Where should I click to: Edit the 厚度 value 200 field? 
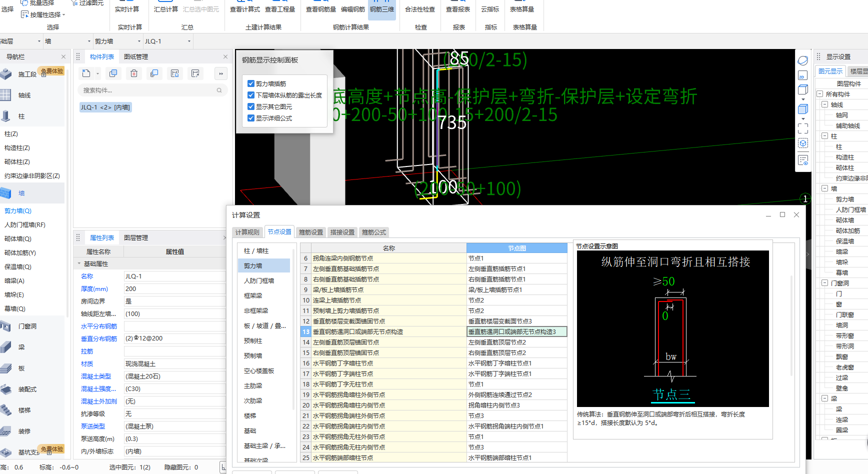[x=175, y=288]
